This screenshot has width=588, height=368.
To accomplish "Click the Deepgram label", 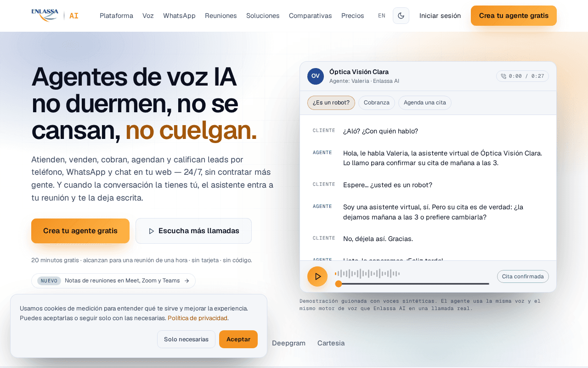I will (288, 343).
